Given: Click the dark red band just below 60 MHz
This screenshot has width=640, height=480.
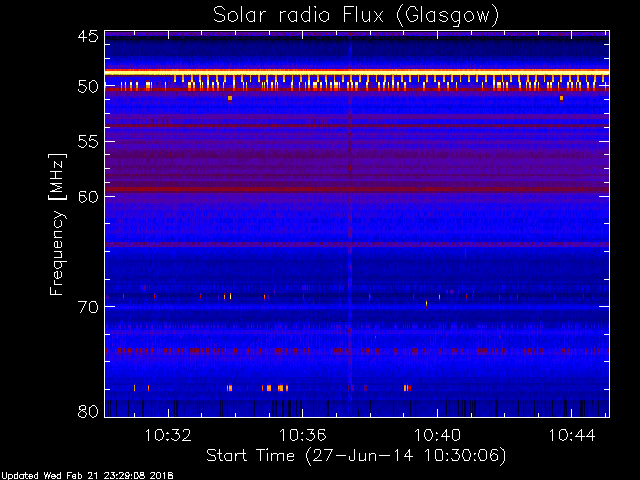Looking at the screenshot, I should click(357, 189).
